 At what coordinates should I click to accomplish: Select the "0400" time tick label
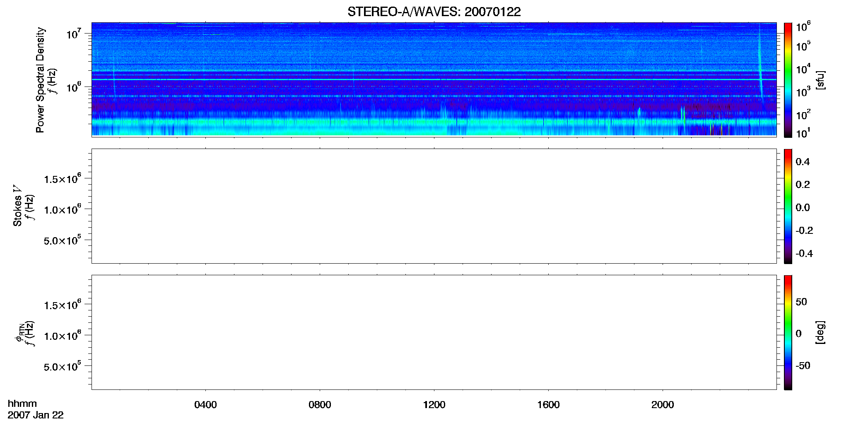point(205,405)
